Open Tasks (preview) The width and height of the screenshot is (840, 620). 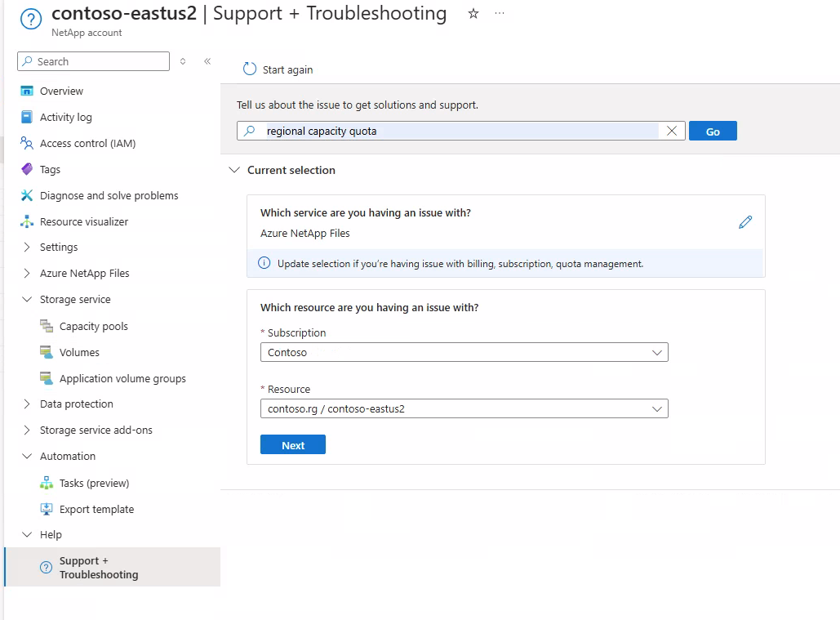pos(95,483)
